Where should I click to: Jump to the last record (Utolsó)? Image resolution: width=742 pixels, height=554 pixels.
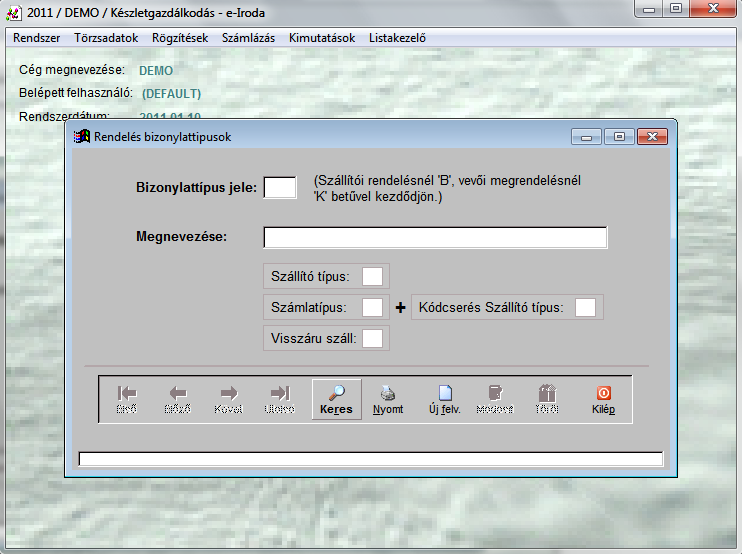click(x=279, y=399)
